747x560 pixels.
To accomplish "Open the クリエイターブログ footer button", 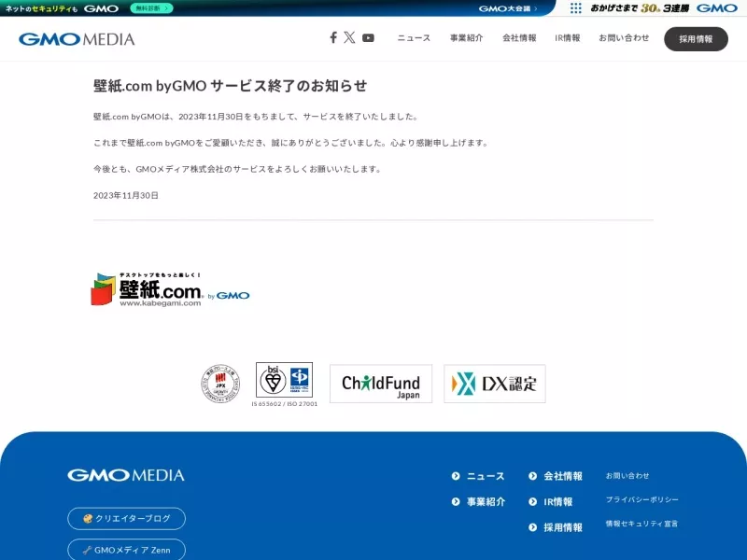I will (126, 519).
